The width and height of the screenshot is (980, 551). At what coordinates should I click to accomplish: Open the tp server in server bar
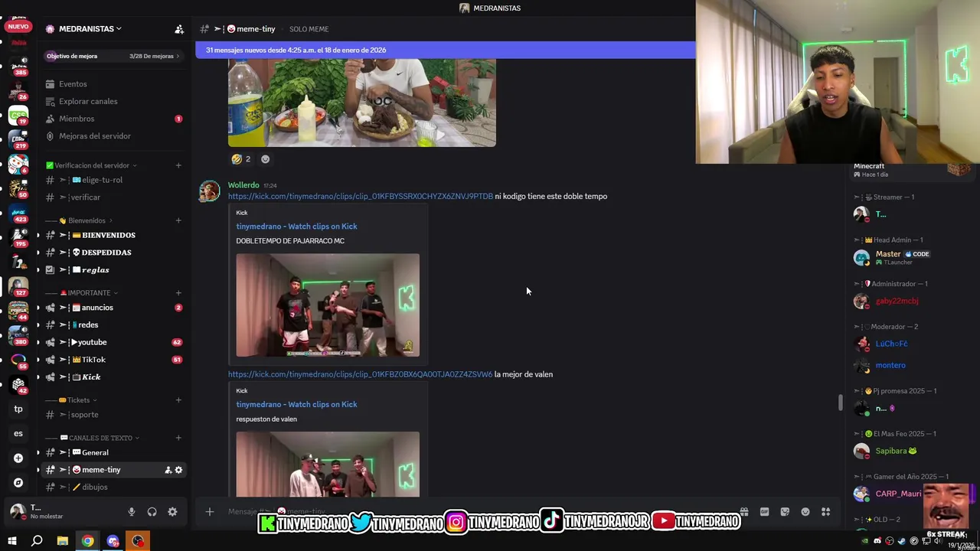pos(18,409)
